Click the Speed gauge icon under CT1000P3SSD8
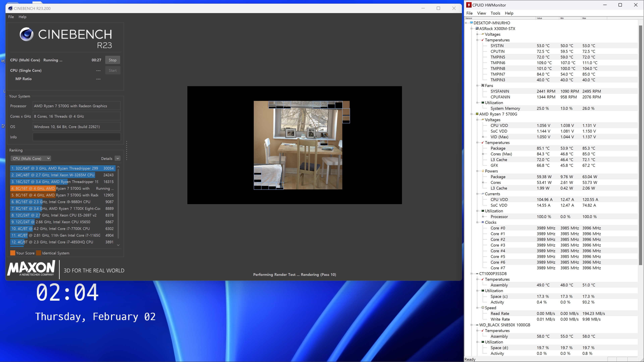The image size is (644, 362). [483, 308]
